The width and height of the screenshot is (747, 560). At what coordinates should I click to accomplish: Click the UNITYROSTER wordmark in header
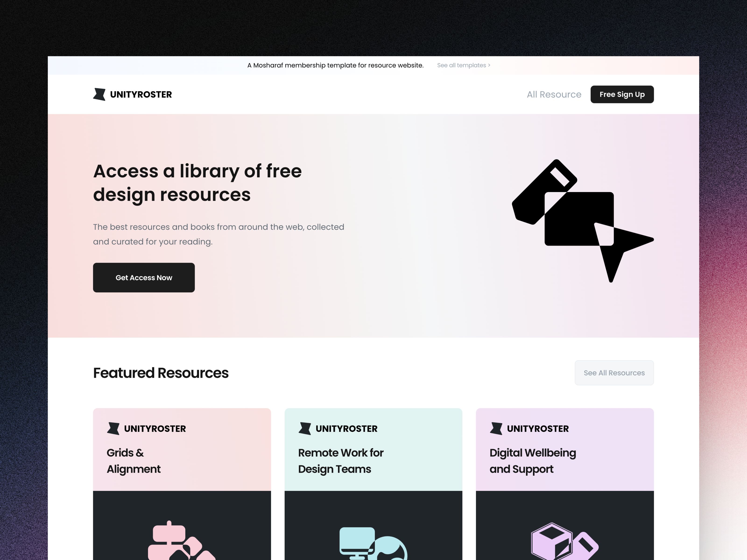tap(141, 94)
